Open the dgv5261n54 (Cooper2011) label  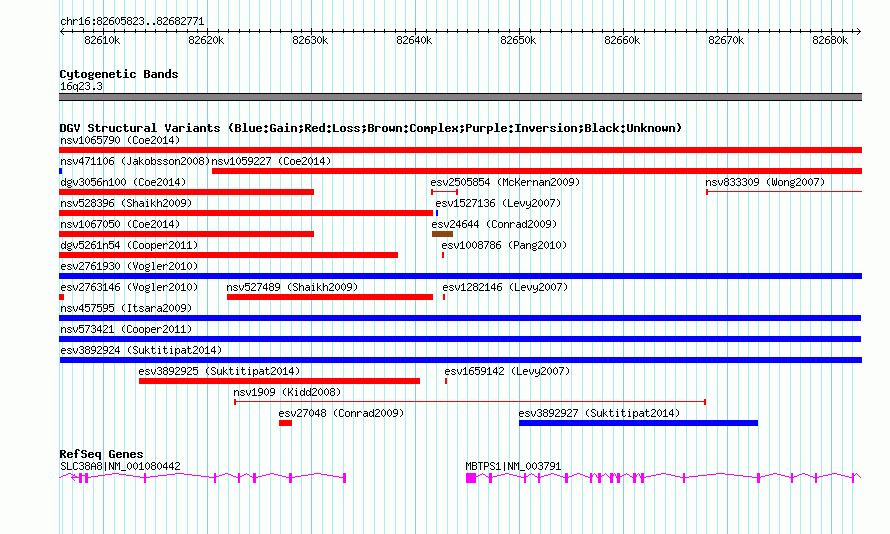pyautogui.click(x=129, y=245)
